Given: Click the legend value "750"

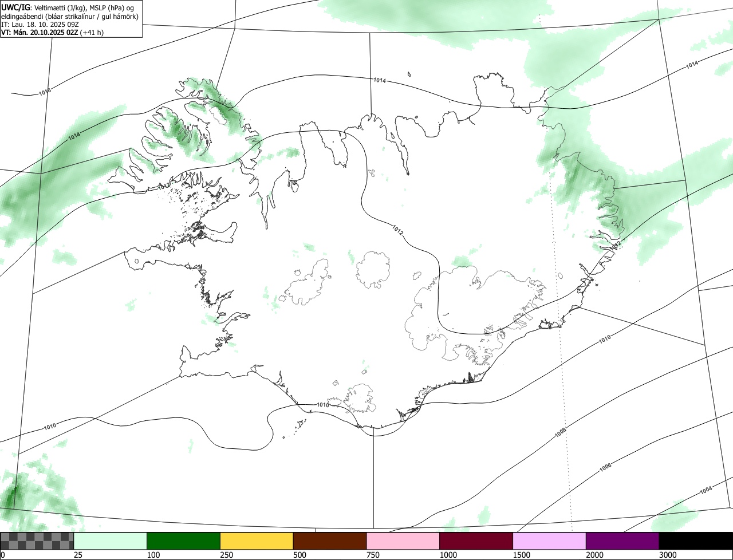Looking at the screenshot, I should [x=373, y=555].
